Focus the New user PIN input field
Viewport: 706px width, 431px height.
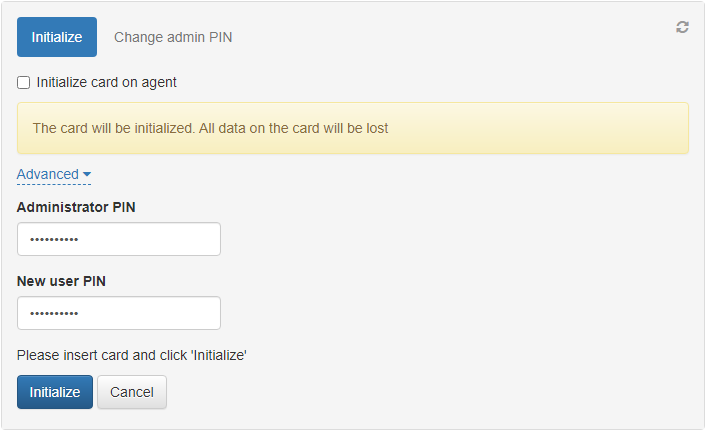point(119,313)
